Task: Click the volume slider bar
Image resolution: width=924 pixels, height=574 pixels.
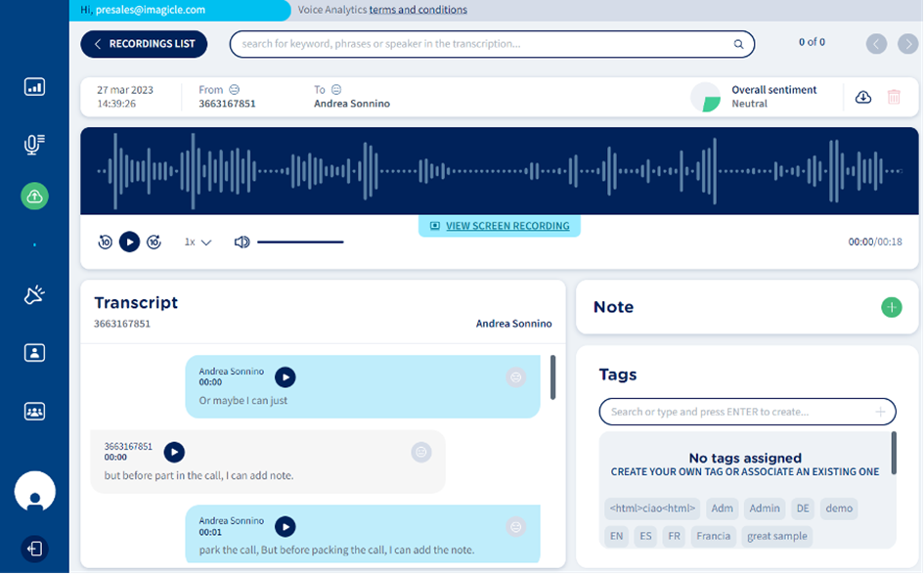Action: [x=300, y=242]
